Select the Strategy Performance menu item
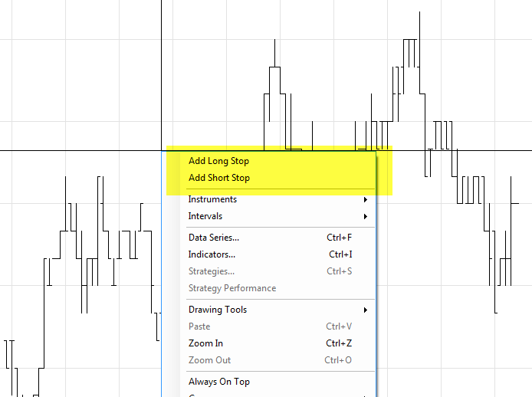The width and height of the screenshot is (532, 397). click(232, 288)
